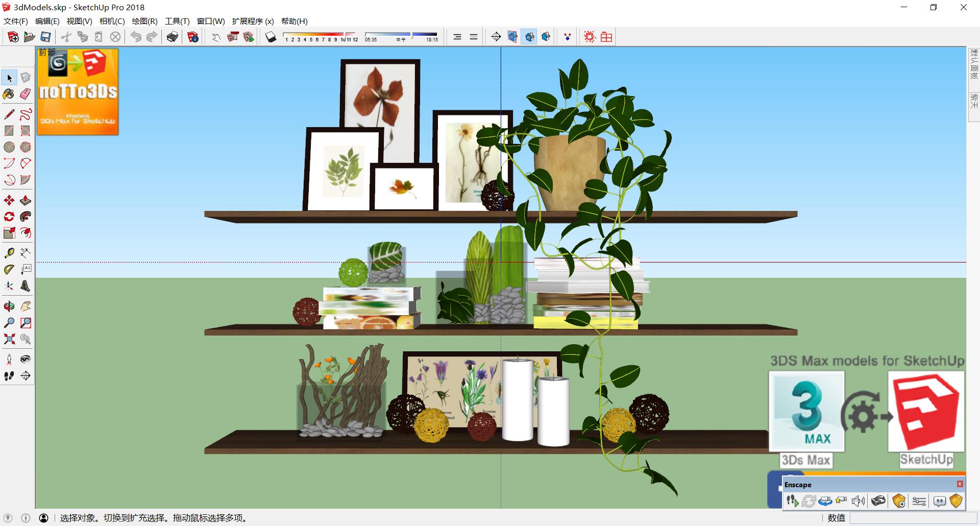
Task: Pick the two-point Arc tool
Action: click(x=26, y=163)
